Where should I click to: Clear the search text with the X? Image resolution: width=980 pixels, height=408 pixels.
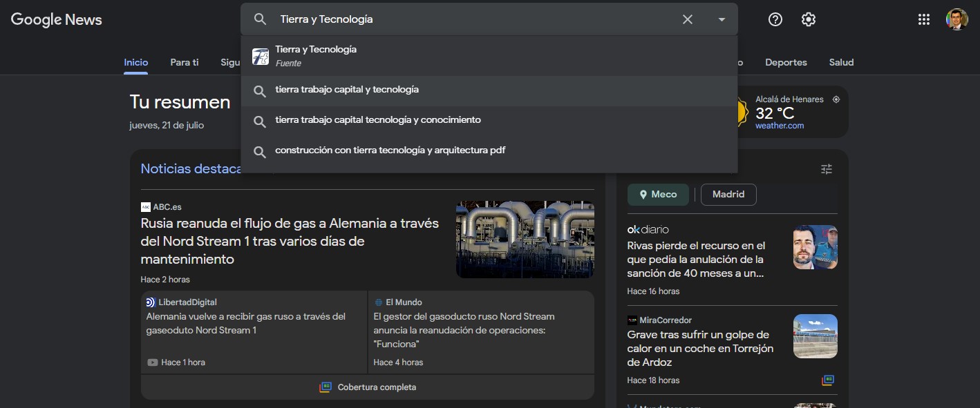[x=688, y=19]
